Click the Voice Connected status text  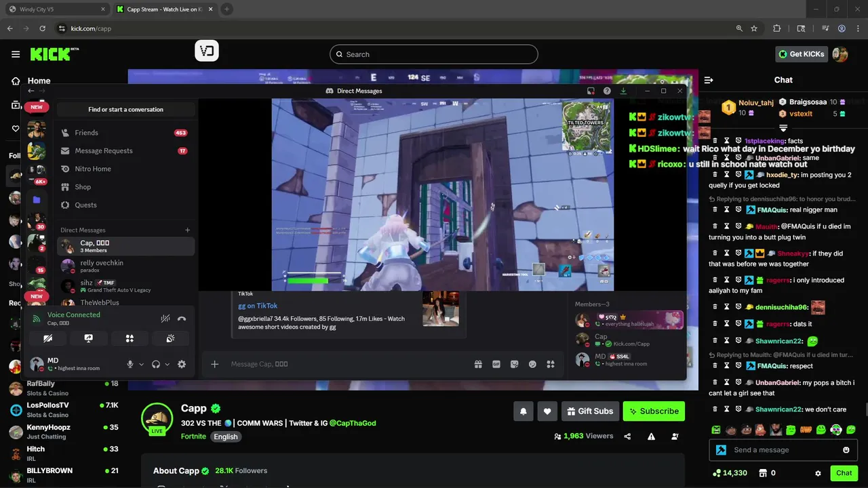(x=73, y=314)
